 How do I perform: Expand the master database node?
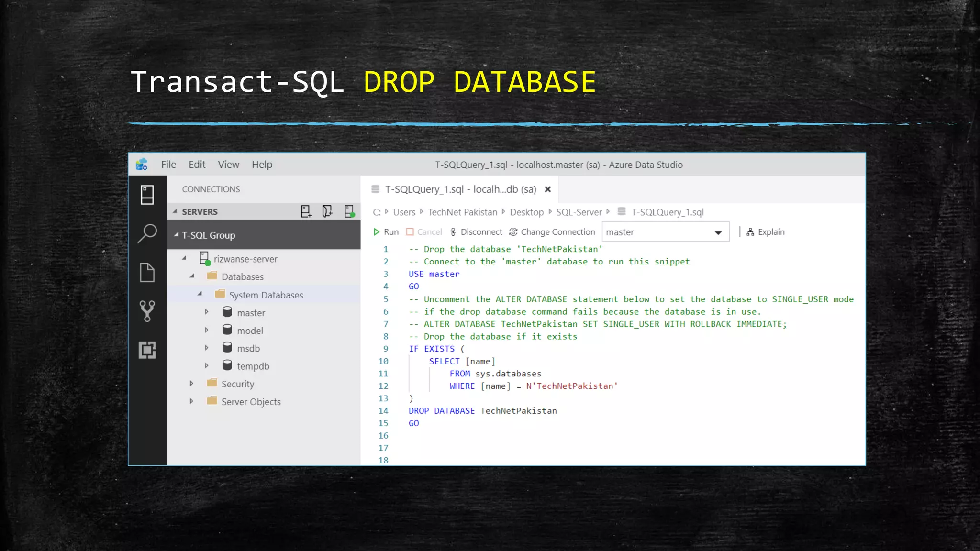[207, 312]
